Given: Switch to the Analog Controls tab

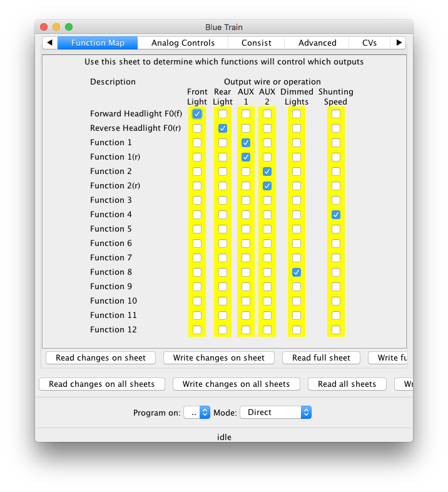Looking at the screenshot, I should (x=183, y=43).
